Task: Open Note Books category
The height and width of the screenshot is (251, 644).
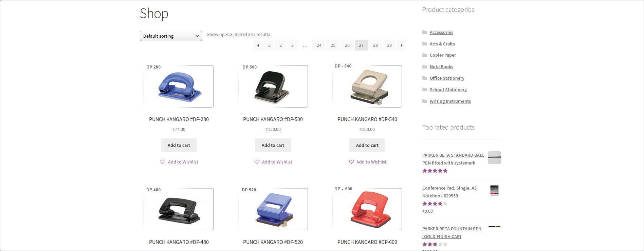Action: [x=441, y=67]
